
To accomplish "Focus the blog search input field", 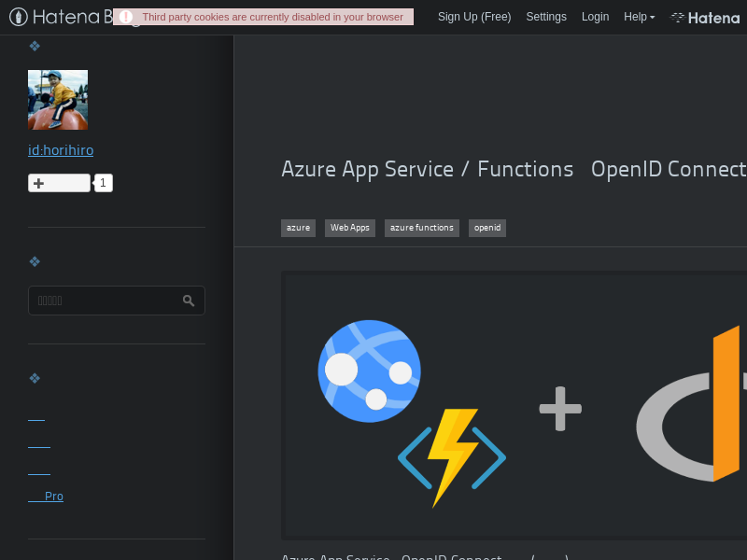I will [116, 301].
